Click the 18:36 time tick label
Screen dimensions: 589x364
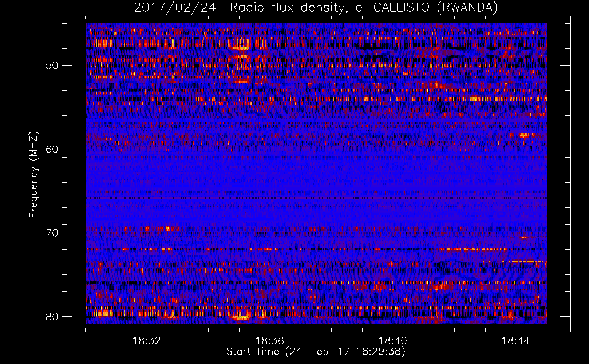coord(270,341)
